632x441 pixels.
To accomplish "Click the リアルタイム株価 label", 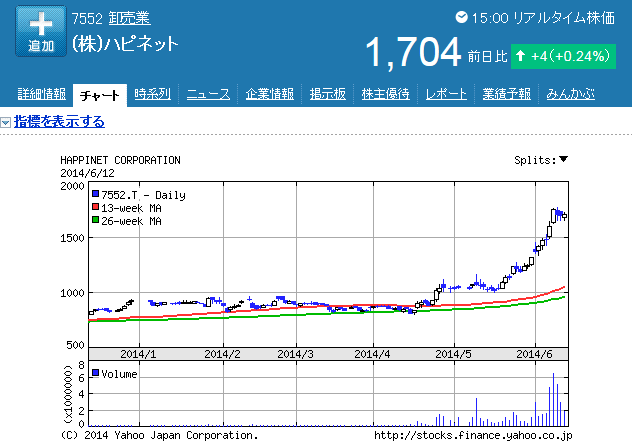I will 564,18.
